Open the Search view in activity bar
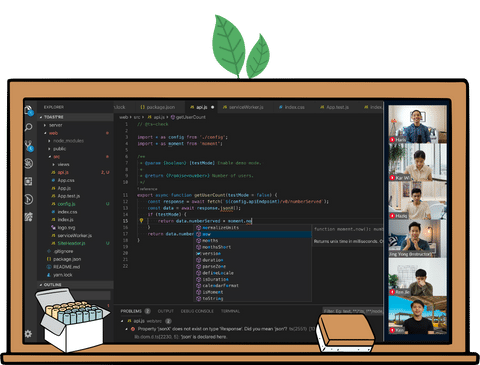Image resolution: width=480 pixels, height=365 pixels. [29, 127]
